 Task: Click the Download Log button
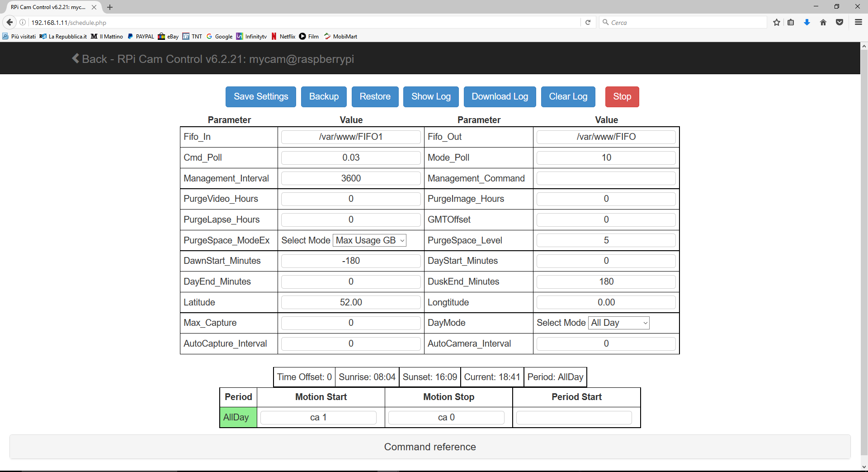click(500, 97)
